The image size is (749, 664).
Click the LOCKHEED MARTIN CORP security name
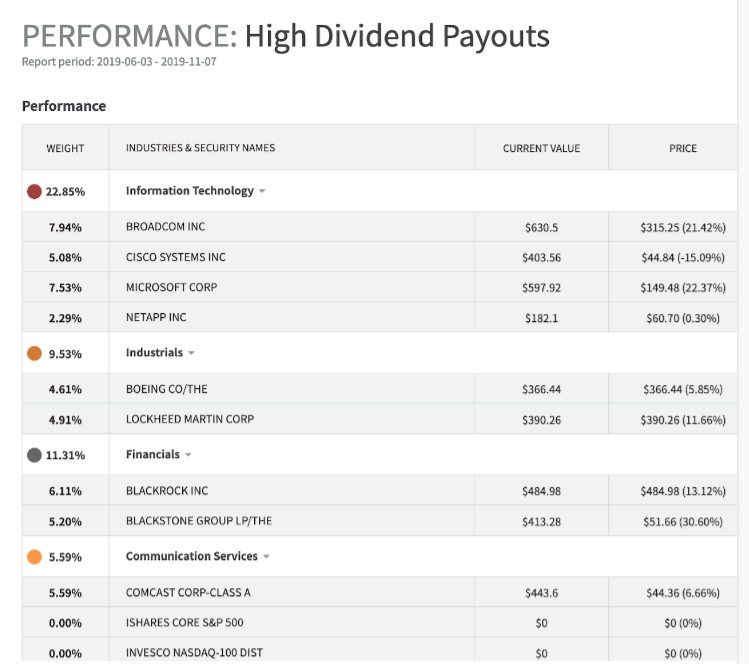[x=190, y=419]
